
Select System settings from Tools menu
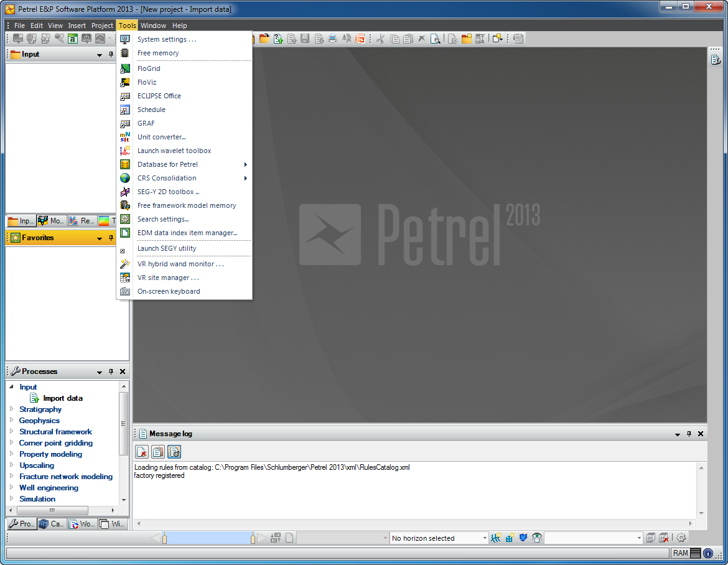pyautogui.click(x=184, y=39)
